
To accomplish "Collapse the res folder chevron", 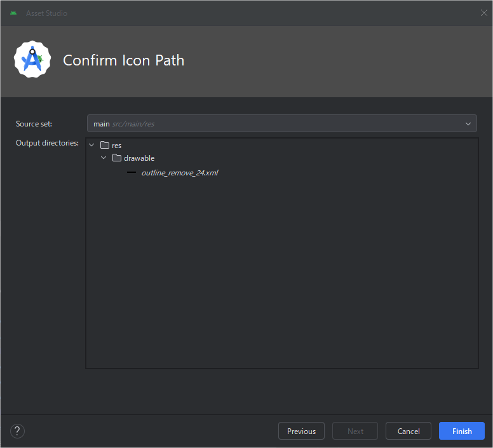I will [x=91, y=146].
